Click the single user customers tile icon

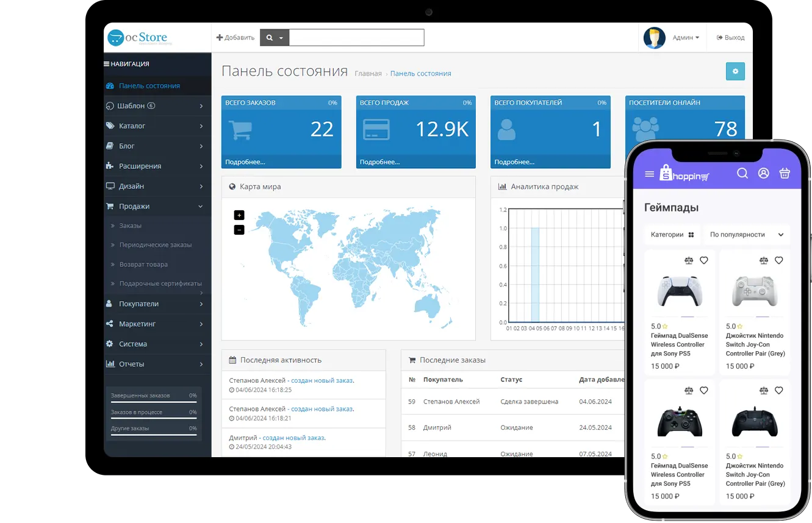pos(507,130)
